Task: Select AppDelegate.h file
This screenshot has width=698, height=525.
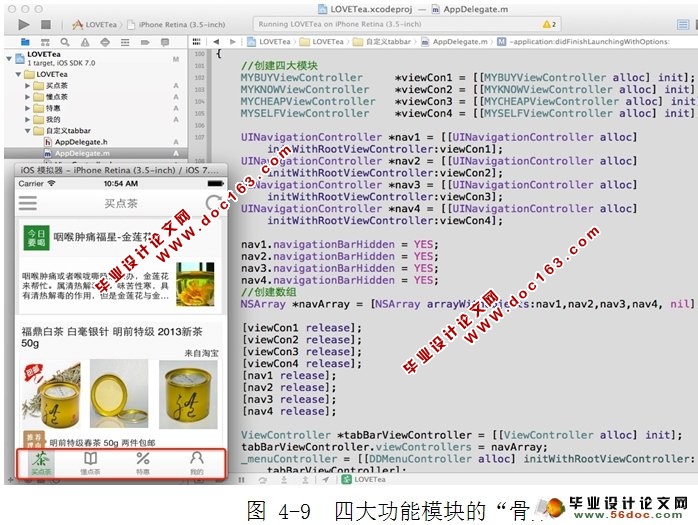Action: (81, 142)
